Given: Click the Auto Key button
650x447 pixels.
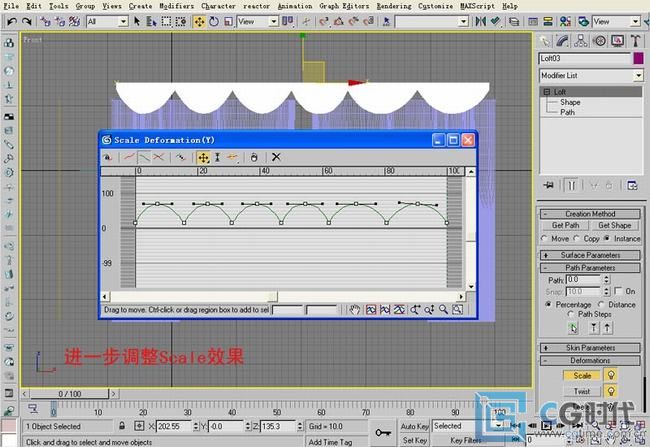Looking at the screenshot, I should tap(415, 426).
